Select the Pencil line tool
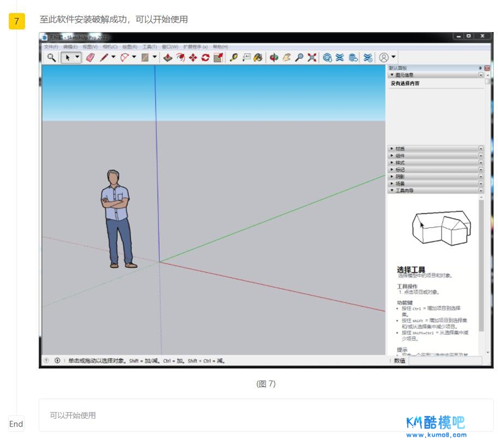This screenshot has width=498, height=448. point(104,58)
